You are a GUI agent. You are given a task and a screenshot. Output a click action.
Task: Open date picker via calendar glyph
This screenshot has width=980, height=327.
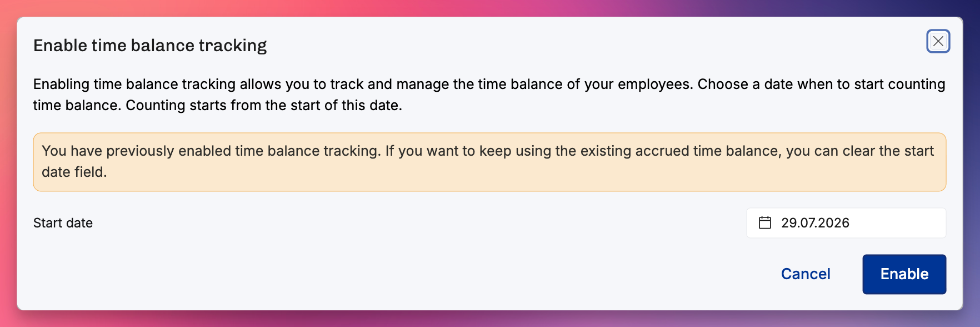(765, 223)
